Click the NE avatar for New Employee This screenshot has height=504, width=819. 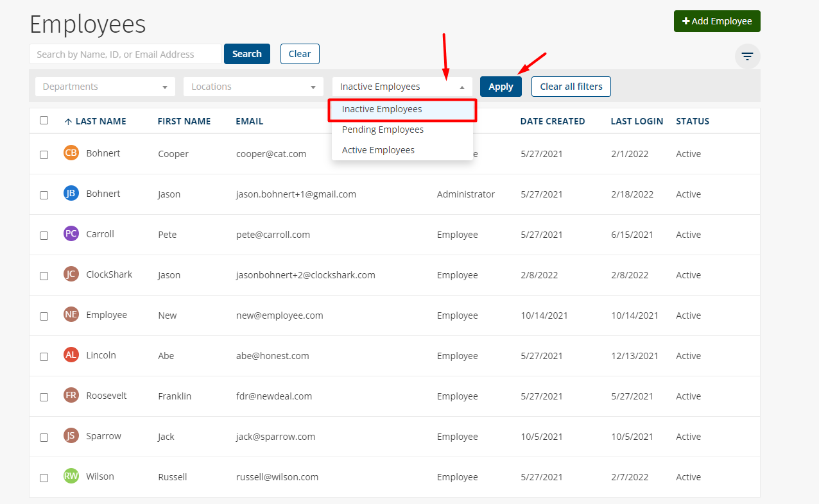click(x=71, y=315)
